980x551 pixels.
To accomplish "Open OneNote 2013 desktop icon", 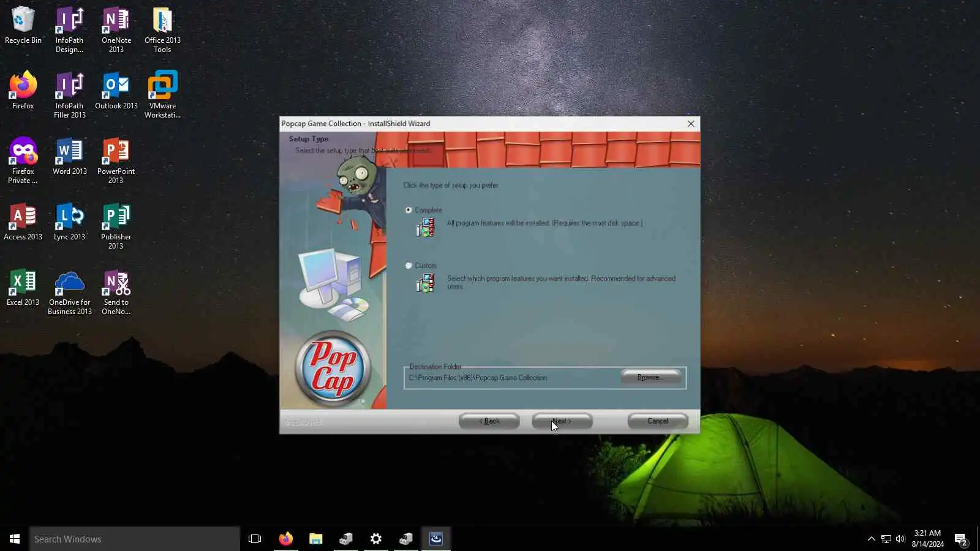I will pos(116,29).
